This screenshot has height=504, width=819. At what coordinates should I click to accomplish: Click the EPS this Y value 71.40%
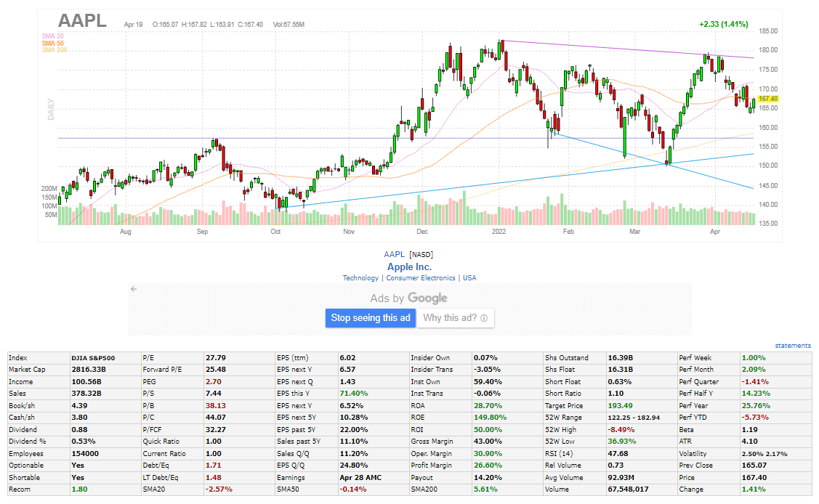click(354, 394)
